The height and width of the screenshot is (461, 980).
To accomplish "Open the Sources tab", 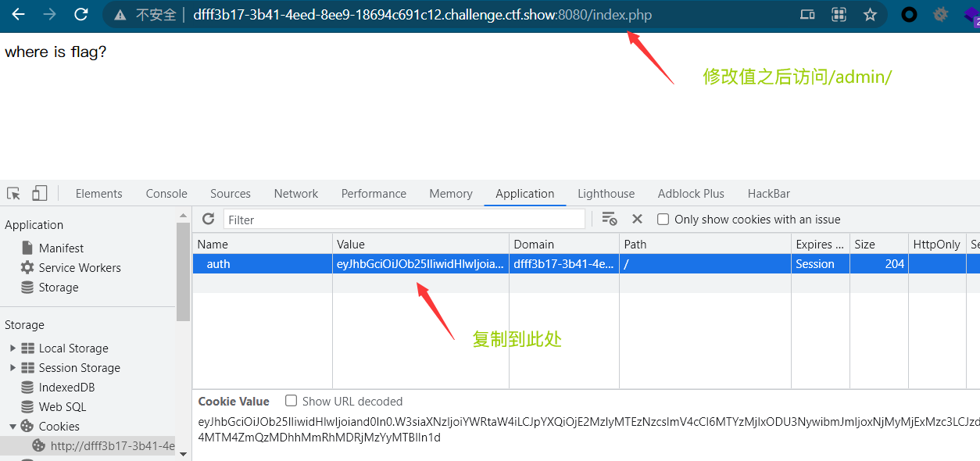I will click(231, 193).
